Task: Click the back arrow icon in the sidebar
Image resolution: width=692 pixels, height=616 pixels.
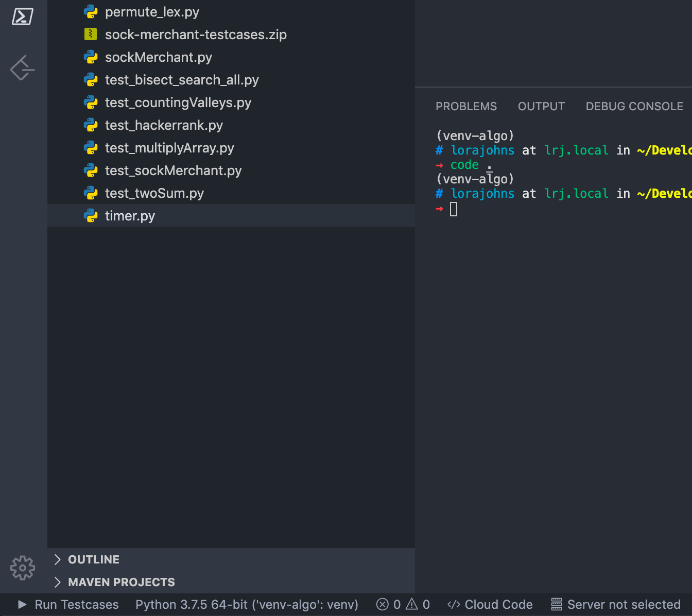Action: 22,67
